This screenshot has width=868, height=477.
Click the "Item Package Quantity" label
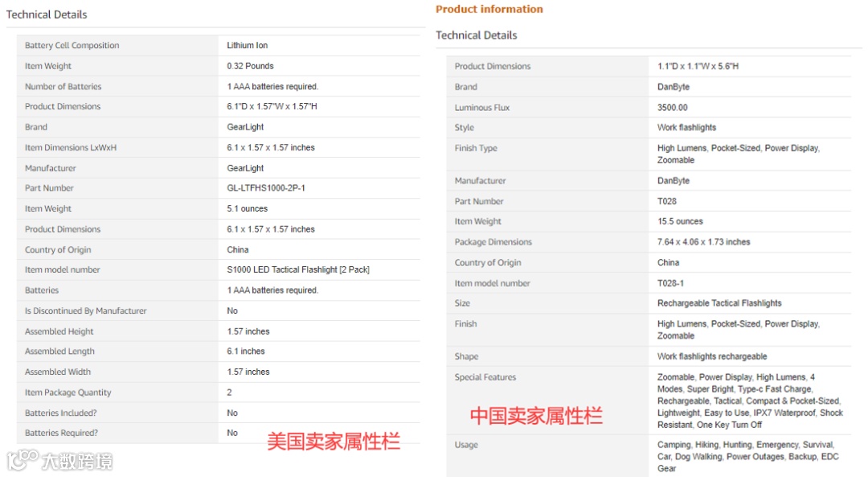coord(68,393)
